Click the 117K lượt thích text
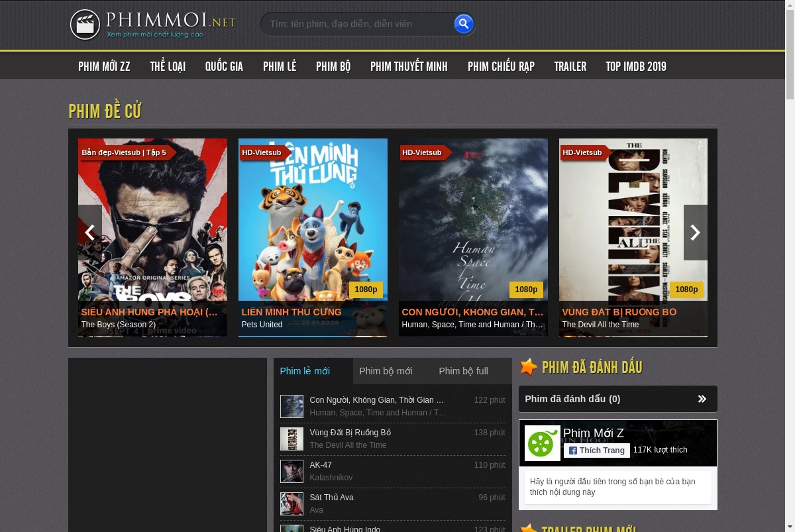Viewport: 795px width, 532px height. pos(661,450)
